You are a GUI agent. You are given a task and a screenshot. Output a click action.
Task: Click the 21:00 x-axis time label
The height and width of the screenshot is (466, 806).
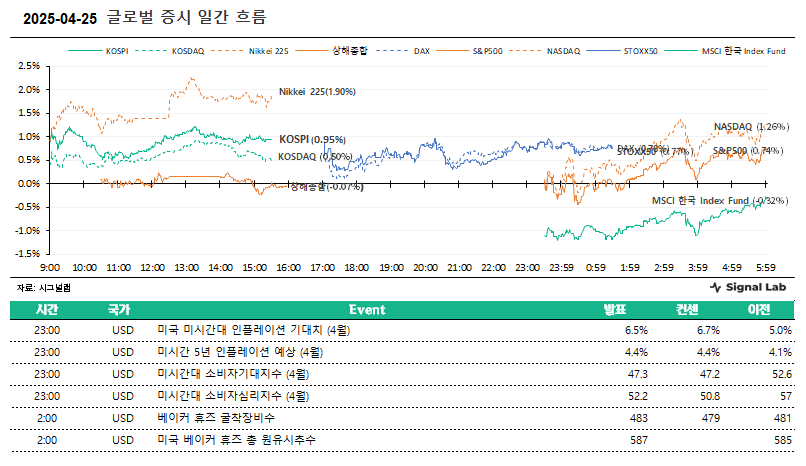(x=460, y=268)
